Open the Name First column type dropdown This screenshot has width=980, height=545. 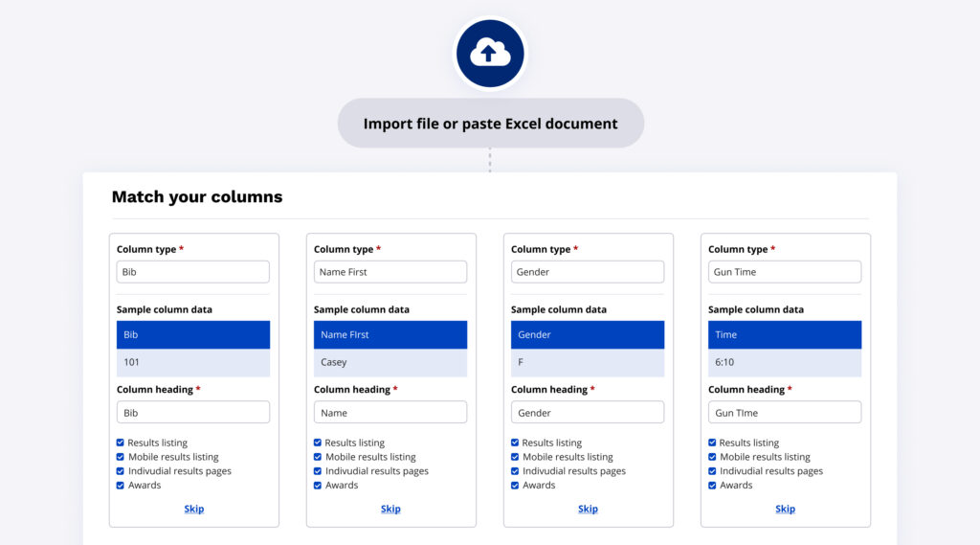(x=390, y=272)
